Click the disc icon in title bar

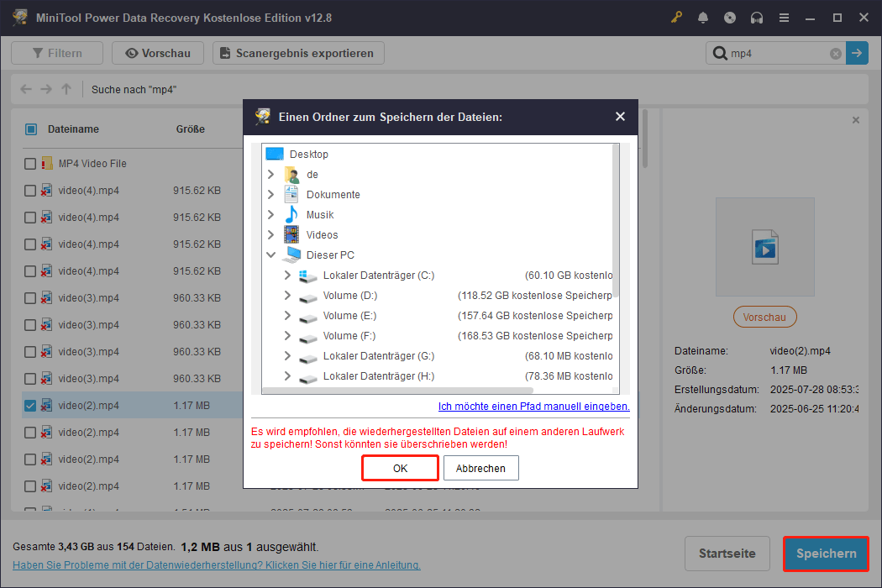(x=730, y=18)
